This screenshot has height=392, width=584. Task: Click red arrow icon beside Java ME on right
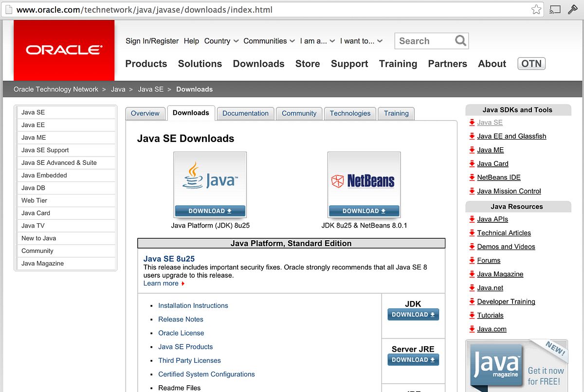472,150
